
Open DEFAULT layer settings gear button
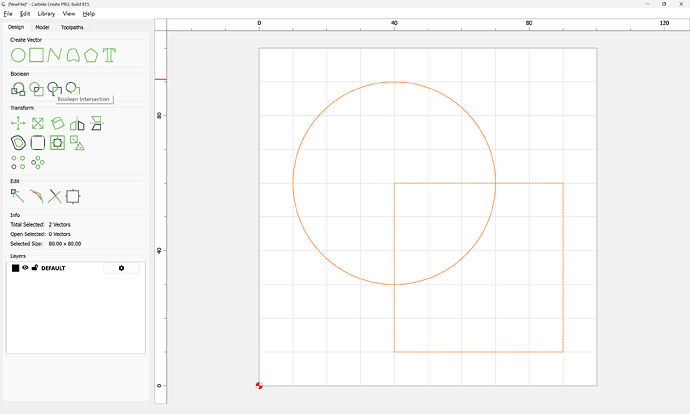coord(121,268)
